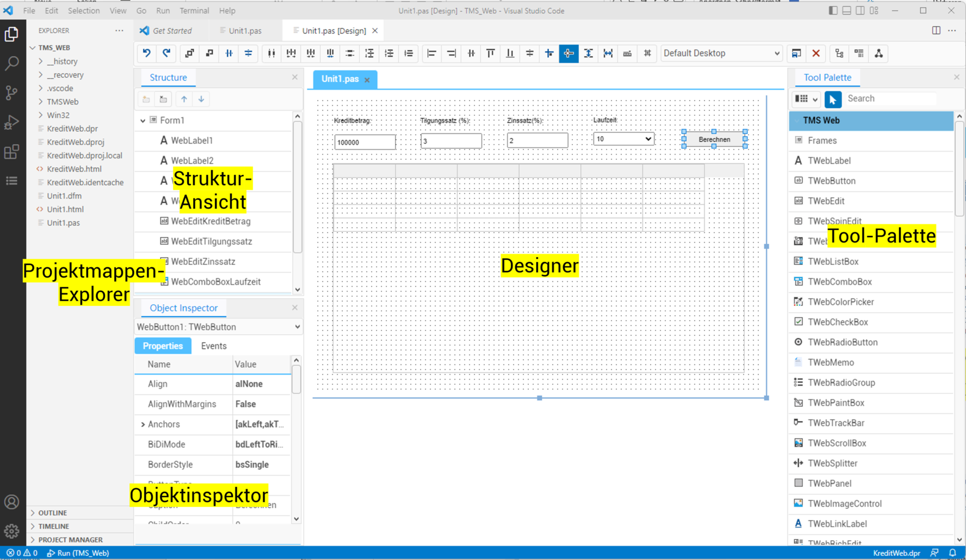Click the Run and Debug icon in the sidebar
Viewport: 966px width, 560px height.
coord(12,122)
